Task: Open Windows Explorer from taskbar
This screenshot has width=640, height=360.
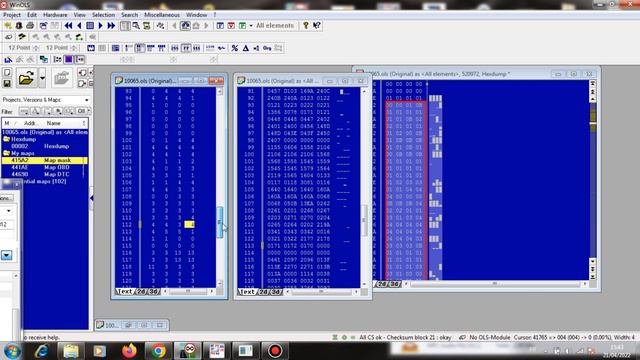Action: click(x=71, y=351)
